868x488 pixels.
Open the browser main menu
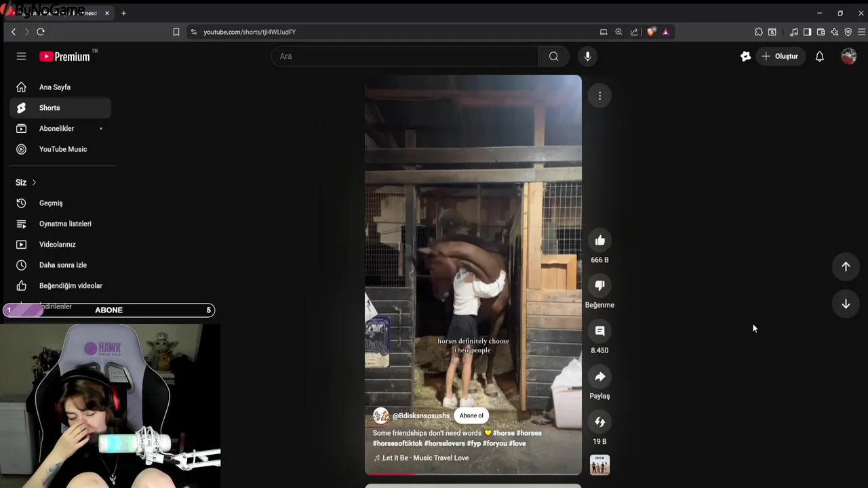(862, 32)
